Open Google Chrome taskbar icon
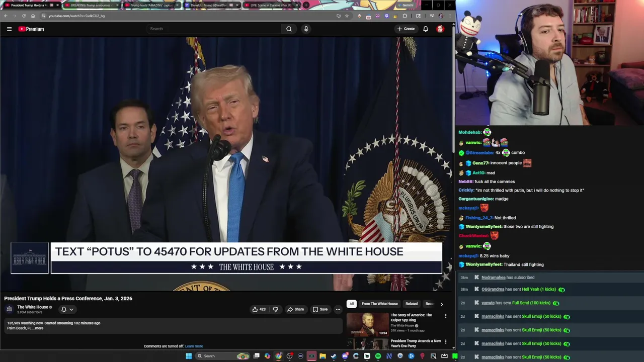 [279, 356]
